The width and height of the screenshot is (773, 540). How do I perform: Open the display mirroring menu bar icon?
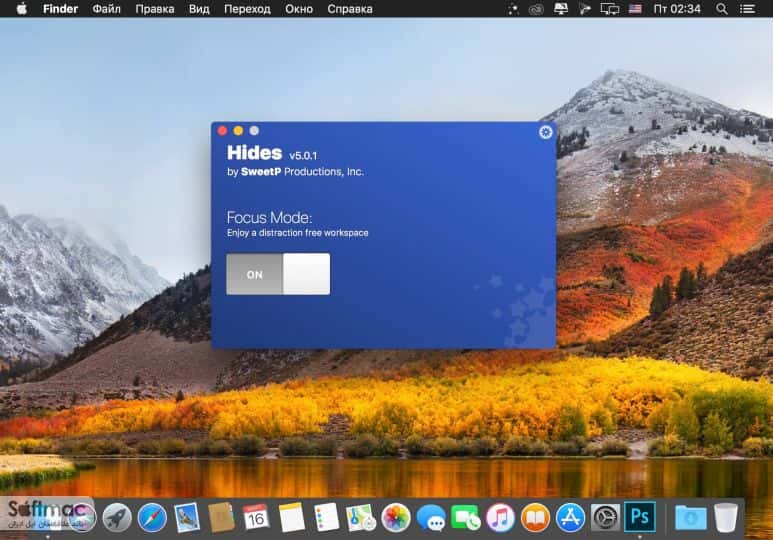[x=609, y=9]
